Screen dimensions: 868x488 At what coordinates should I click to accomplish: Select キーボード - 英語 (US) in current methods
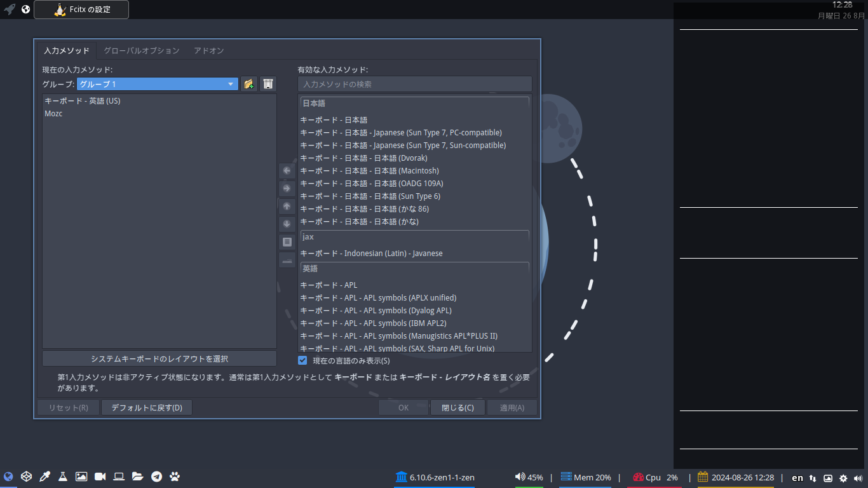[159, 100]
